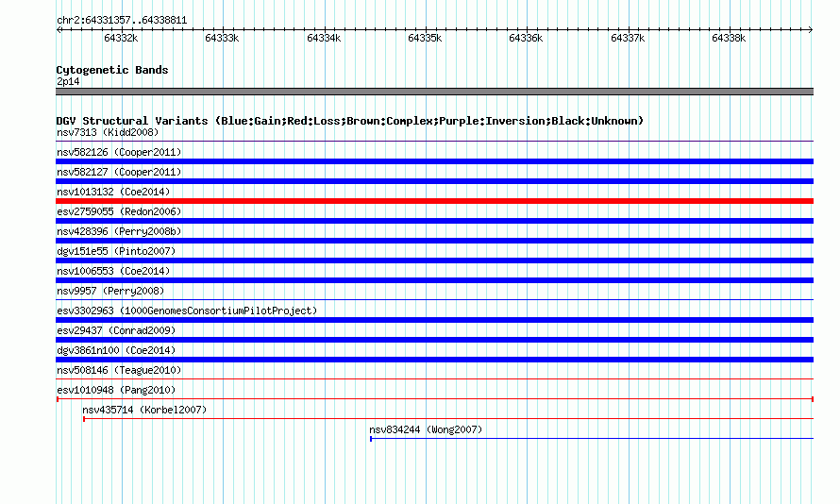Click the gray 2p14 cytogenetic band bar

point(434,92)
